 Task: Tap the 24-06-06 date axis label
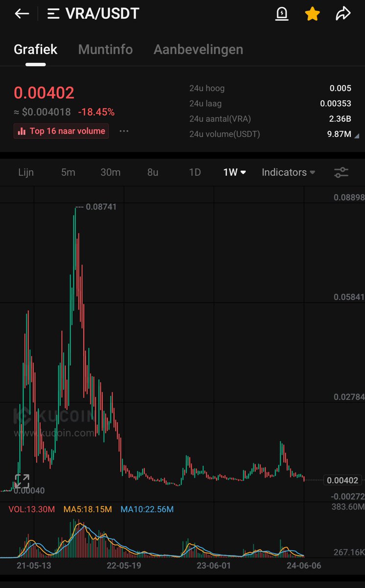[x=304, y=565]
